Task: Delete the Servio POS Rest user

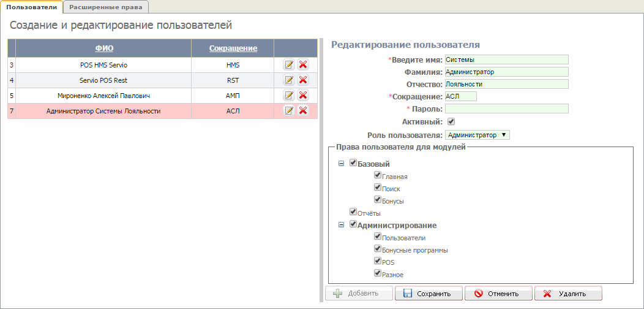Action: [302, 80]
